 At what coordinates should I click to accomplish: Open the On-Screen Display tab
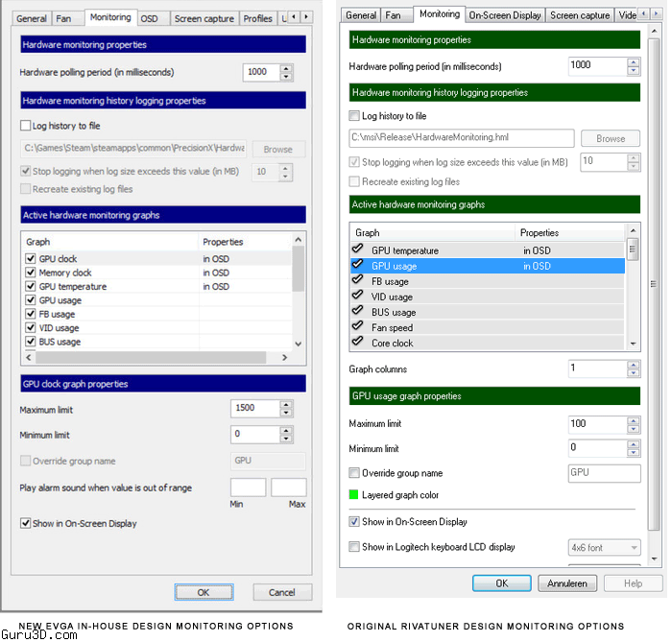tap(506, 15)
